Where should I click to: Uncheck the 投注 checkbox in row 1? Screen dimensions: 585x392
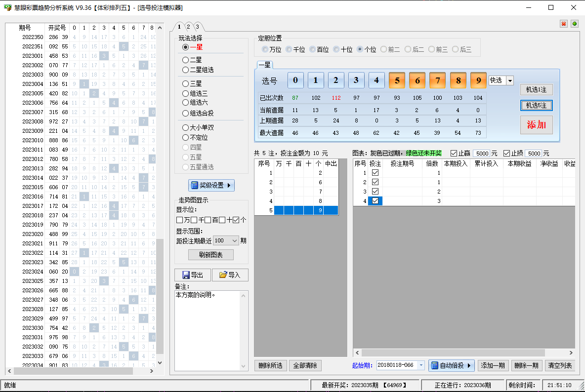click(376, 173)
